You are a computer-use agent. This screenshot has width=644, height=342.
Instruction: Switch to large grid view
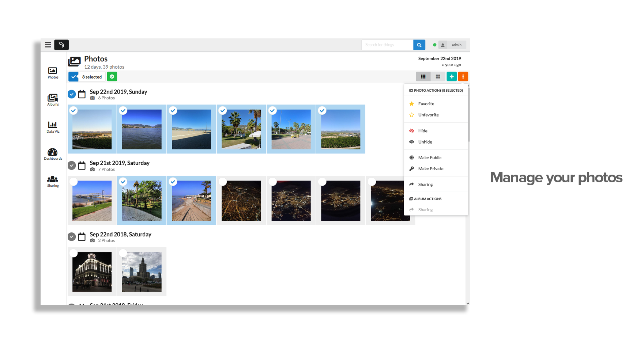point(438,76)
